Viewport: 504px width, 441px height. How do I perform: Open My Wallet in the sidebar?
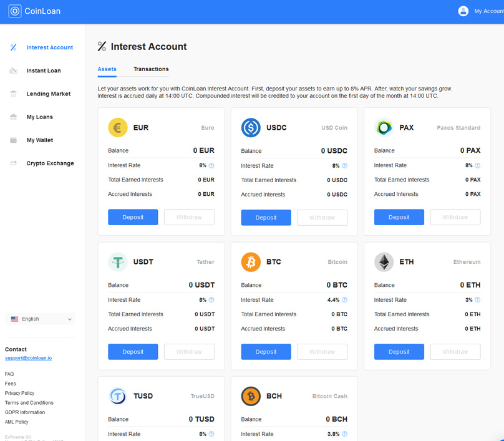39,140
